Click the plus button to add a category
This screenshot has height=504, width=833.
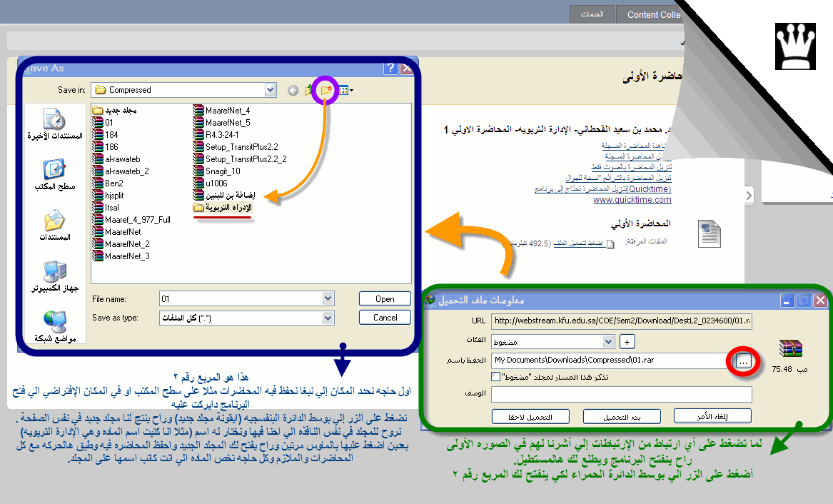627,341
